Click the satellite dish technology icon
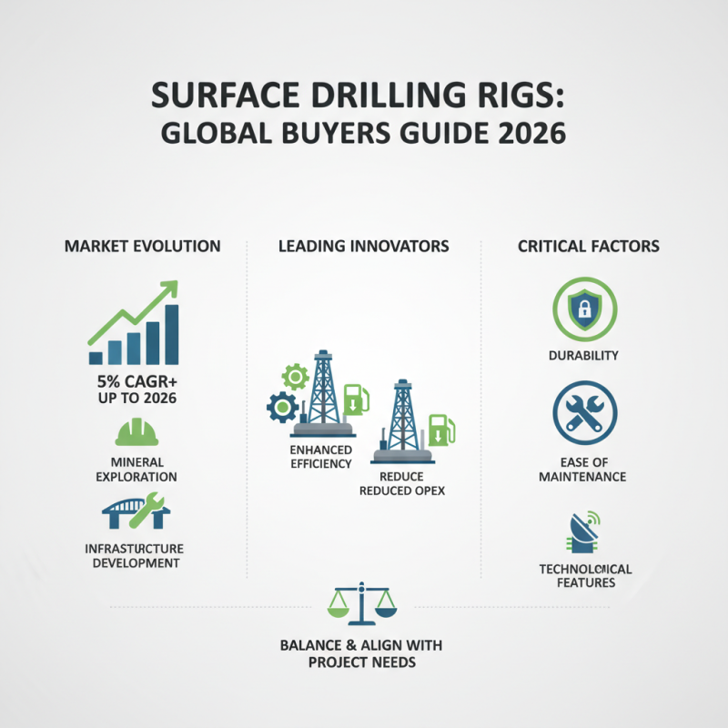 coord(583,532)
